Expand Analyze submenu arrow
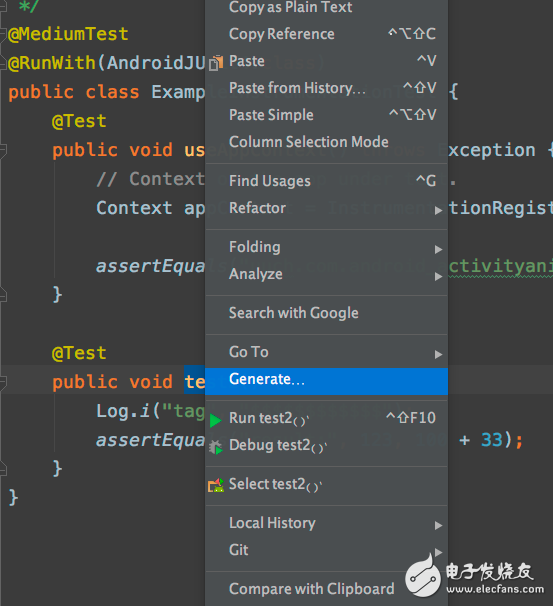553x606 pixels. click(x=438, y=276)
